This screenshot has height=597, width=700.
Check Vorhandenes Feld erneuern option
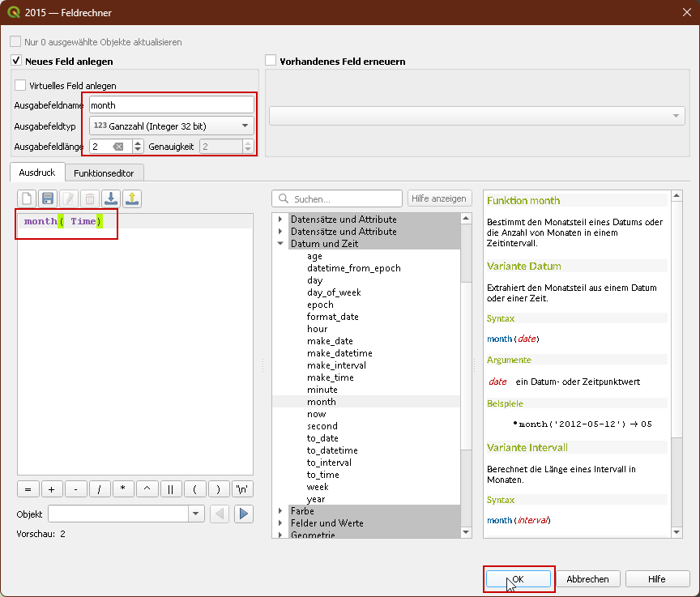click(x=271, y=61)
